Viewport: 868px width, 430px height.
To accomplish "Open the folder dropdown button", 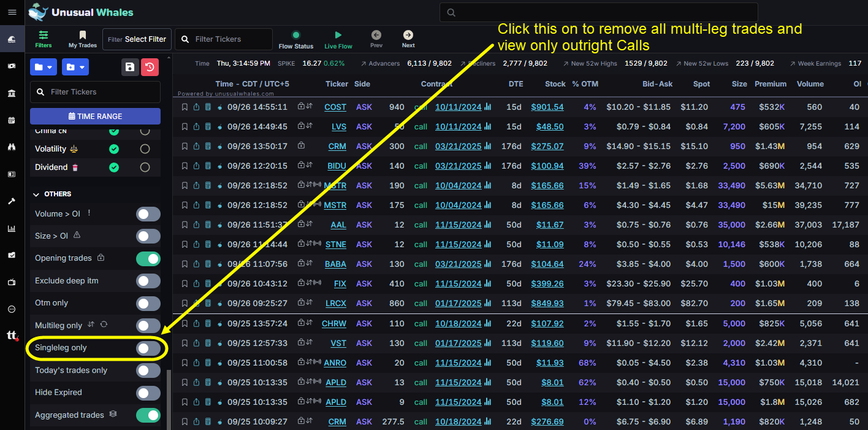I will click(x=44, y=67).
